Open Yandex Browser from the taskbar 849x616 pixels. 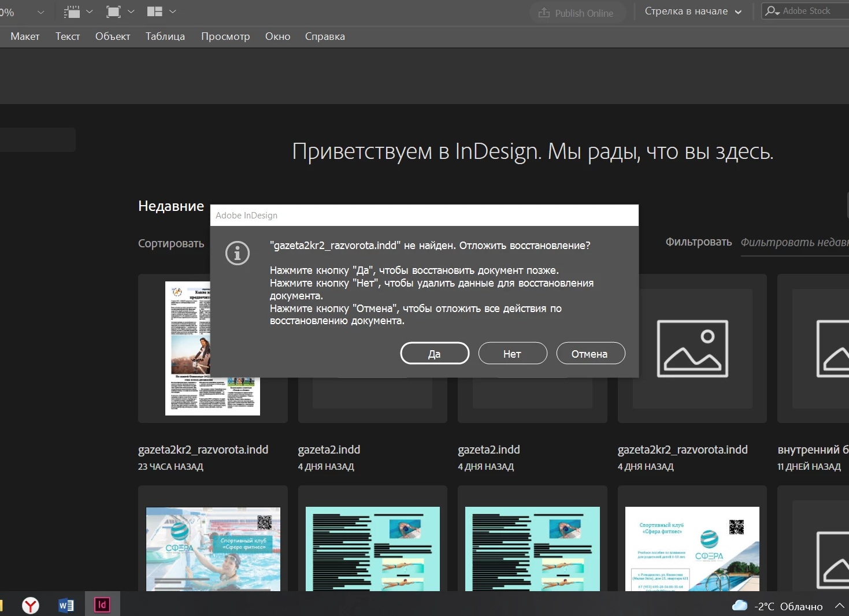click(x=31, y=605)
